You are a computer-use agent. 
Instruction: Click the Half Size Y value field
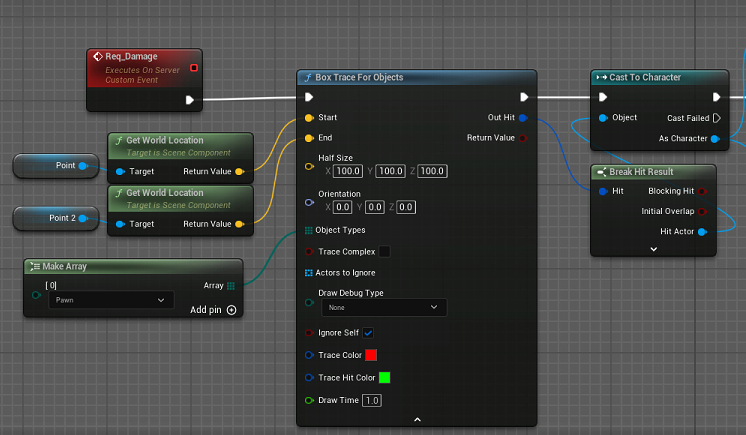391,171
